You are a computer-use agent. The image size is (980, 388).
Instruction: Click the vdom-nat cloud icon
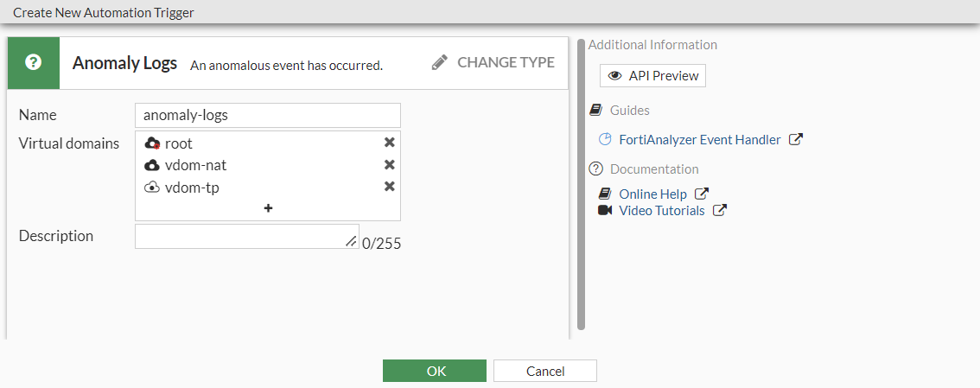point(153,165)
